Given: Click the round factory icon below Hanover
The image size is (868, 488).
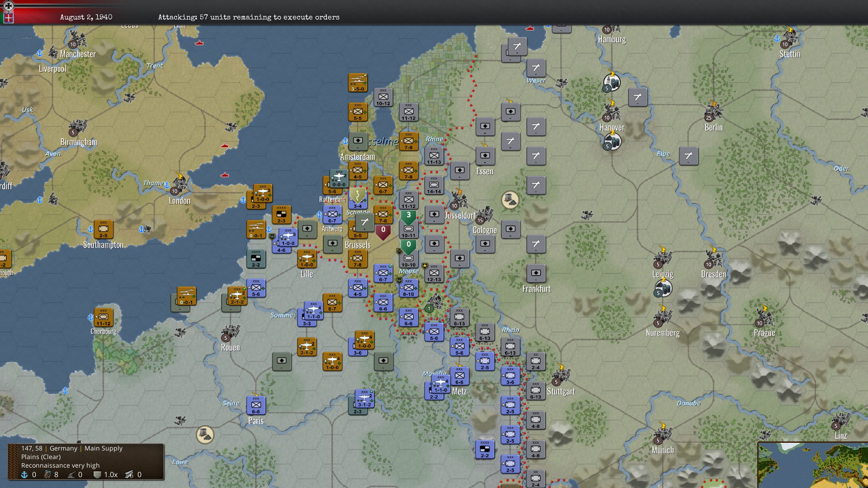Looking at the screenshot, I should (612, 141).
